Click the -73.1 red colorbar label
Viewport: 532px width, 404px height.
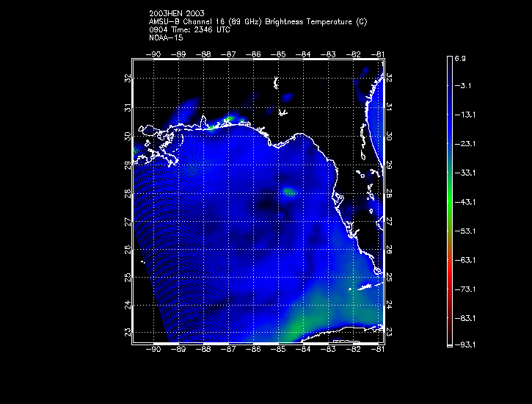(465, 289)
